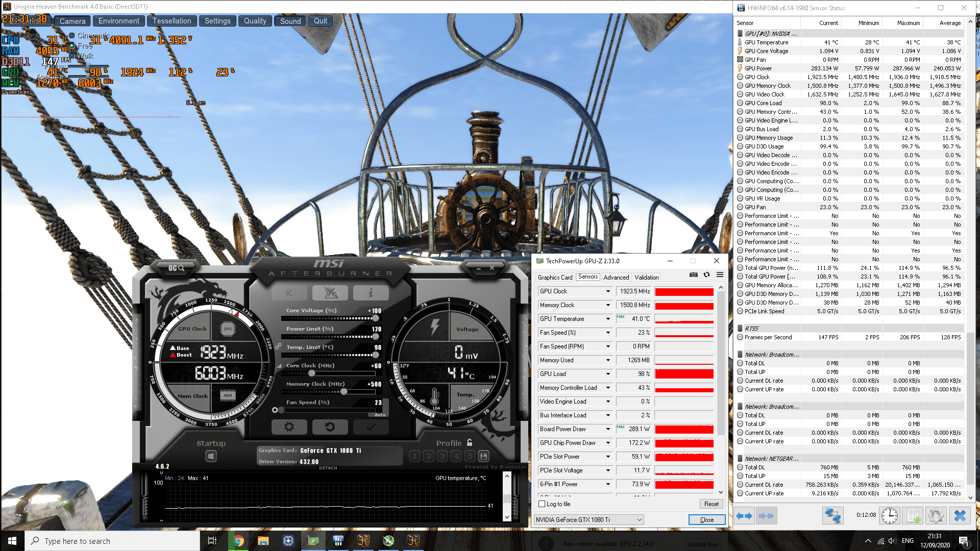Open HWiNFO remote network connection icon
Screen dimensions: 980x551
(832, 516)
